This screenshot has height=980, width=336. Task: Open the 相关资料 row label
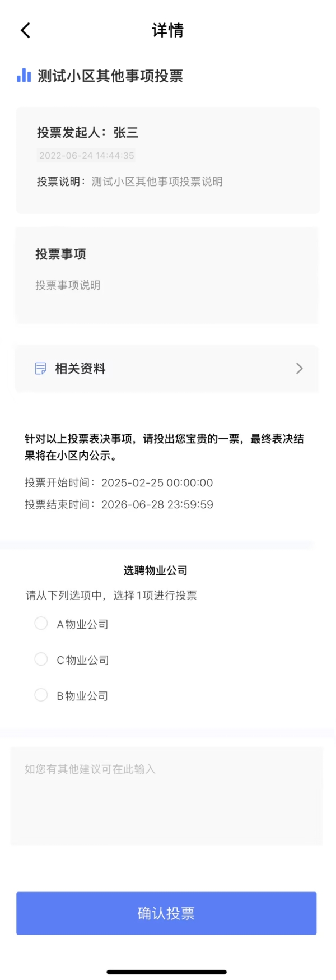(x=80, y=369)
